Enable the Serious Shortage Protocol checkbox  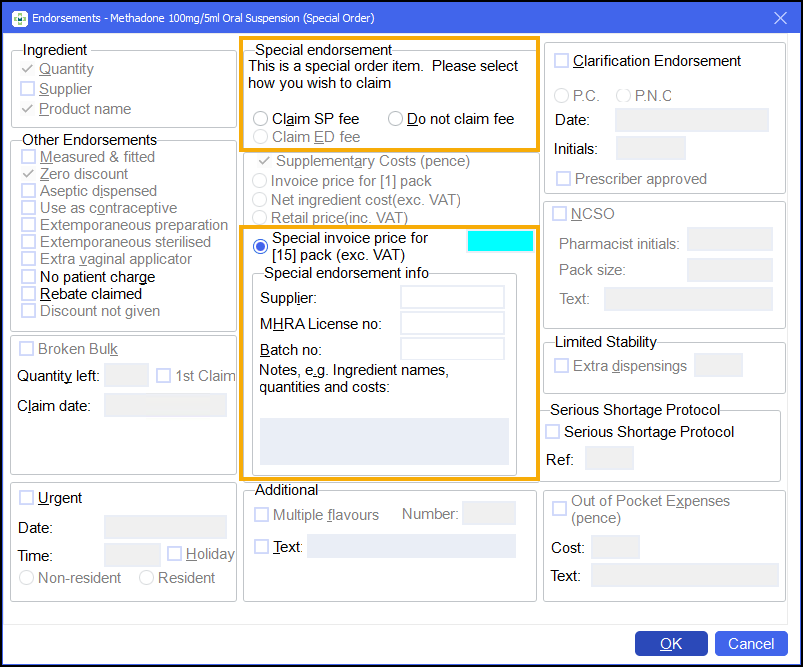tap(553, 432)
